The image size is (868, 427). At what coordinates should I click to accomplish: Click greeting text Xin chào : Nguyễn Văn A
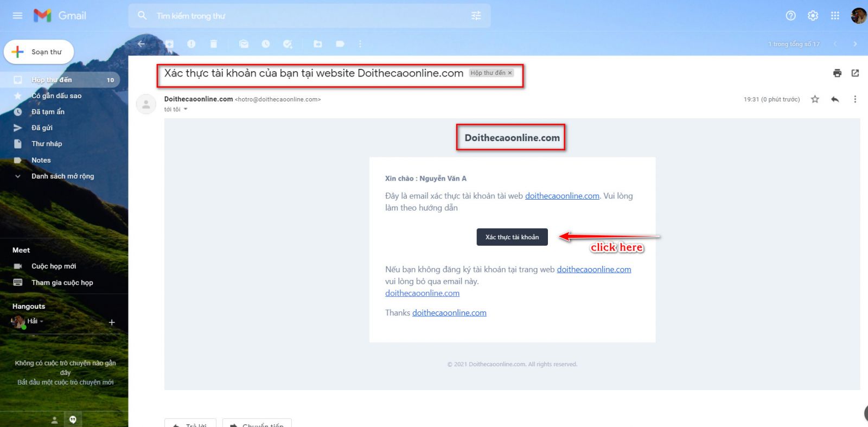426,179
